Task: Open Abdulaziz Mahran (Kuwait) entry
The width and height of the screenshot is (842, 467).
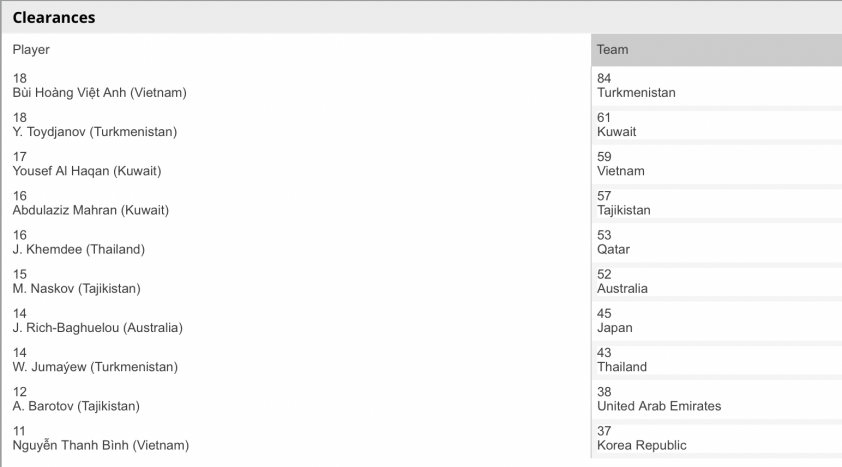Action: (296, 203)
